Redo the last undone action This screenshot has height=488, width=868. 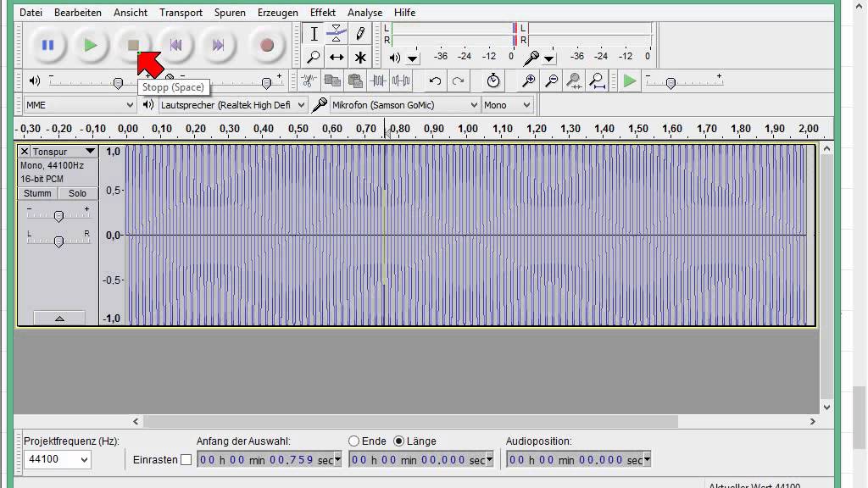458,80
